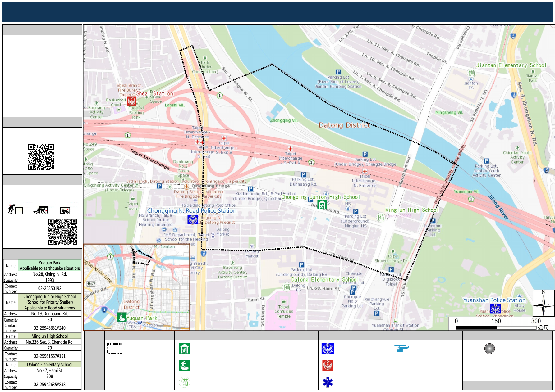The image size is (555, 392).
Task: Click the parking icon for Dalong ES underground lot
Action: [301, 265]
